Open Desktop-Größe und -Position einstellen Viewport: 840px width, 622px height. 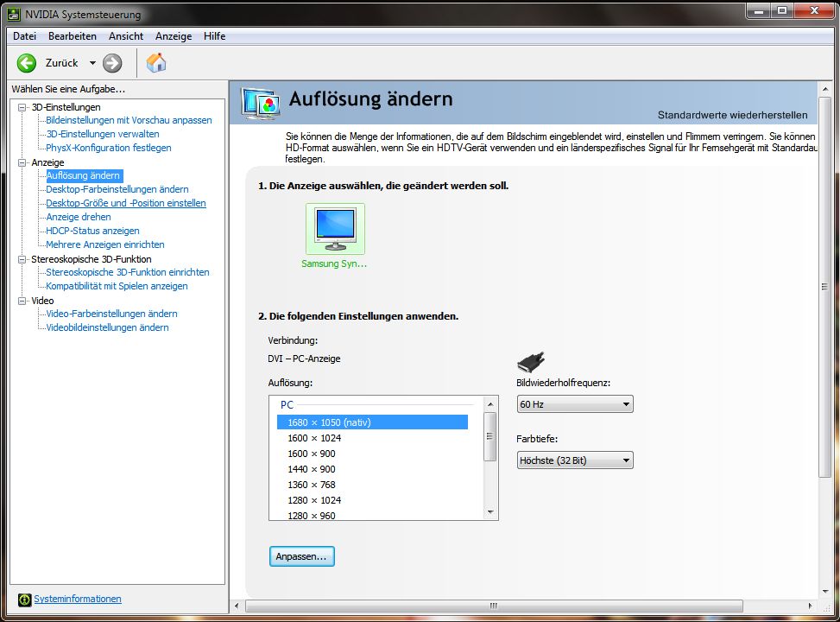[126, 203]
